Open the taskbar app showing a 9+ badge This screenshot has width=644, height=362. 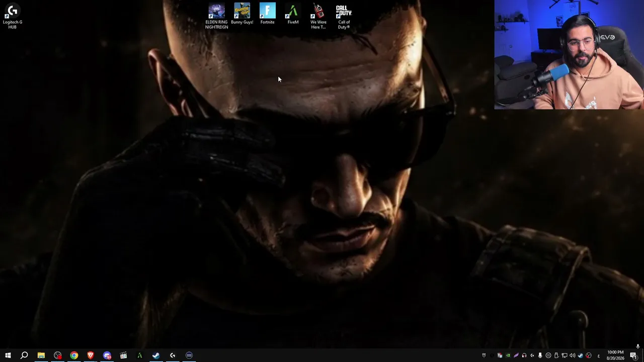point(107,355)
